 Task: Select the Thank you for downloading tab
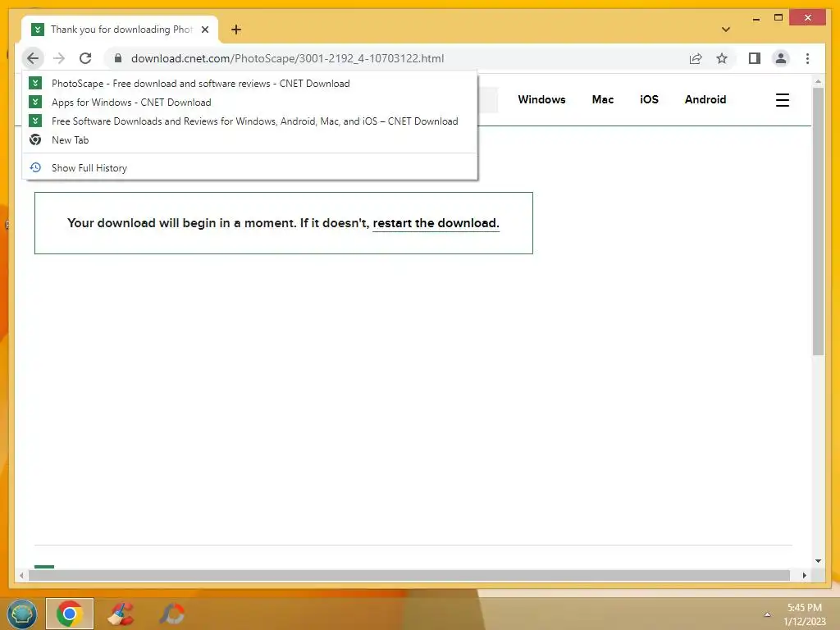pos(120,30)
